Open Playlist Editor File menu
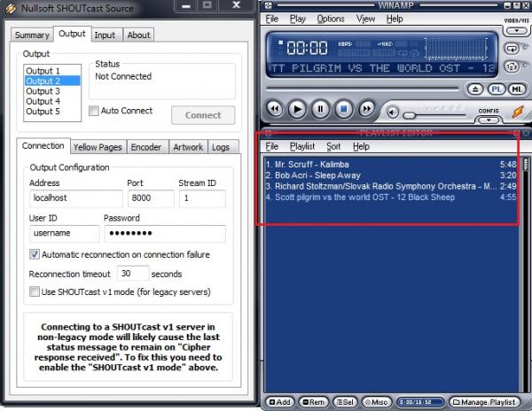This screenshot has width=532, height=411. coord(272,146)
